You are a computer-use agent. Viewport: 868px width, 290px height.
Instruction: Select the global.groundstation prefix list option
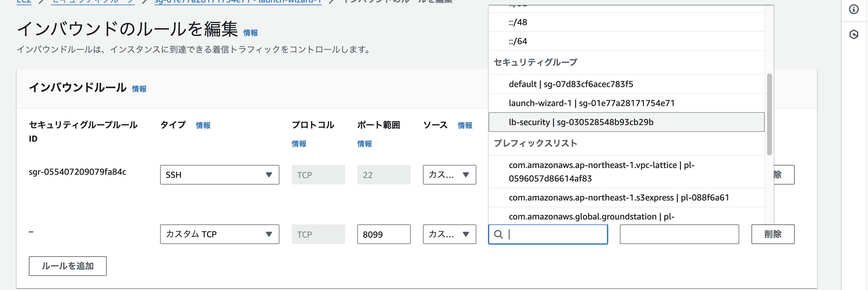(626, 216)
